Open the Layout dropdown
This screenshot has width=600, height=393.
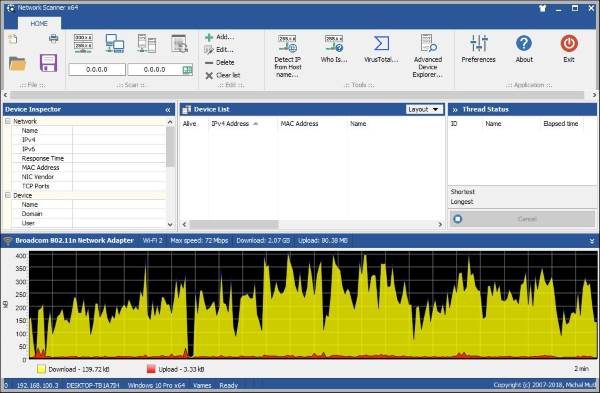pyautogui.click(x=424, y=109)
